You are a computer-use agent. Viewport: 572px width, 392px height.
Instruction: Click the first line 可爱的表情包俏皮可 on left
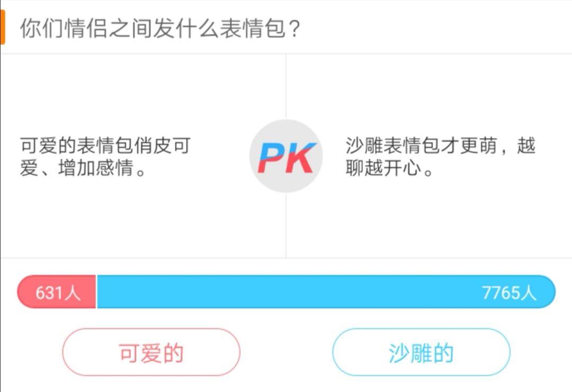click(x=105, y=145)
